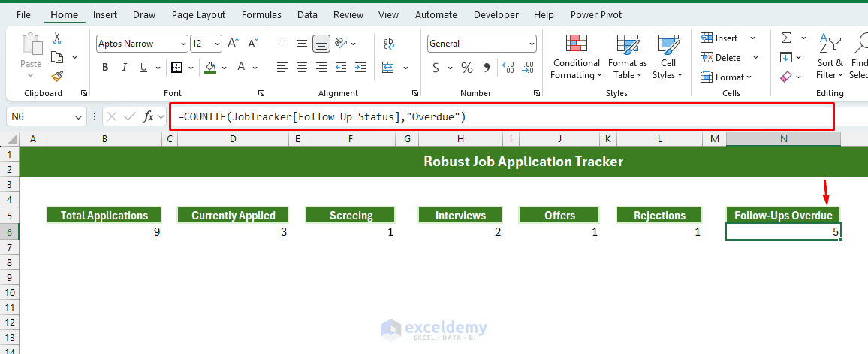Click the Orientation text angle icon
868x354 pixels.
(342, 43)
